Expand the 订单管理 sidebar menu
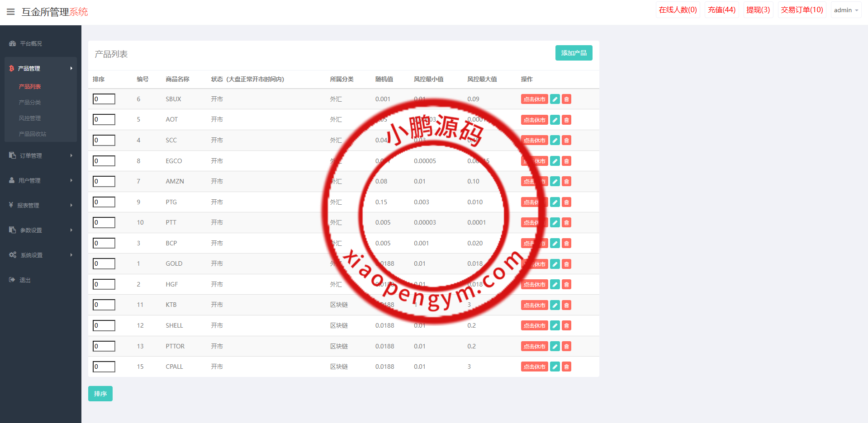The image size is (868, 423). coord(41,155)
